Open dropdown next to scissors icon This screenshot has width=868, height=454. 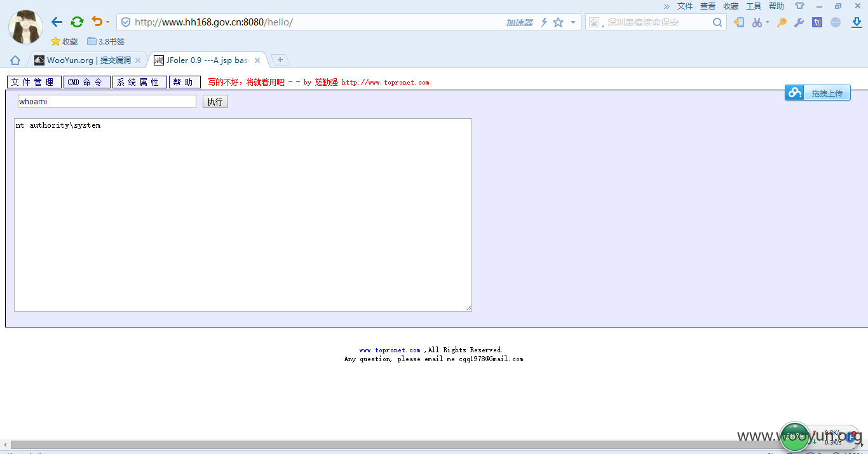point(767,22)
